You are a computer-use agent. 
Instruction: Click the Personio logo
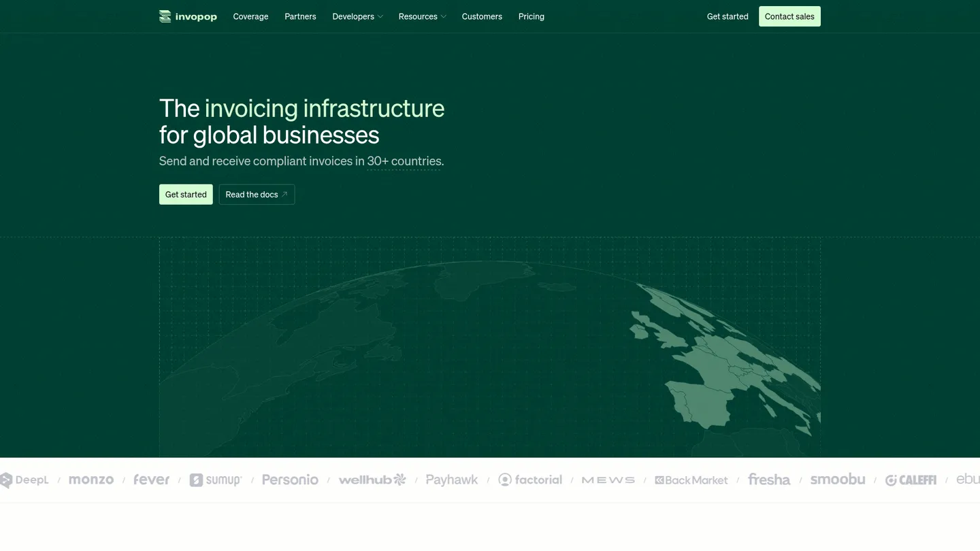[x=290, y=480]
